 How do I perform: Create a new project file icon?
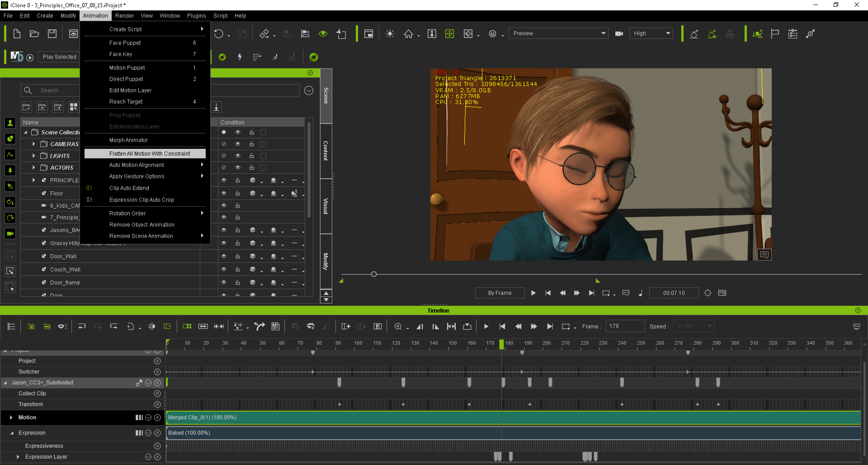coord(17,34)
